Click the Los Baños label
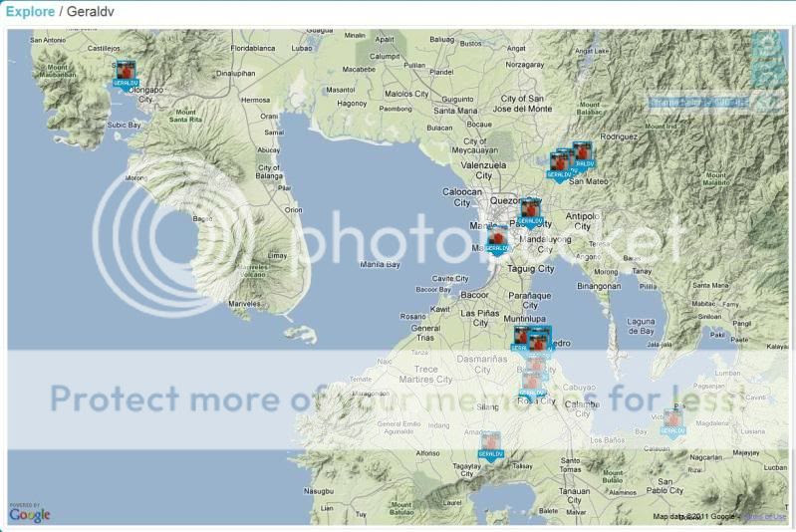Viewport: 796px width, 532px height. (x=608, y=440)
